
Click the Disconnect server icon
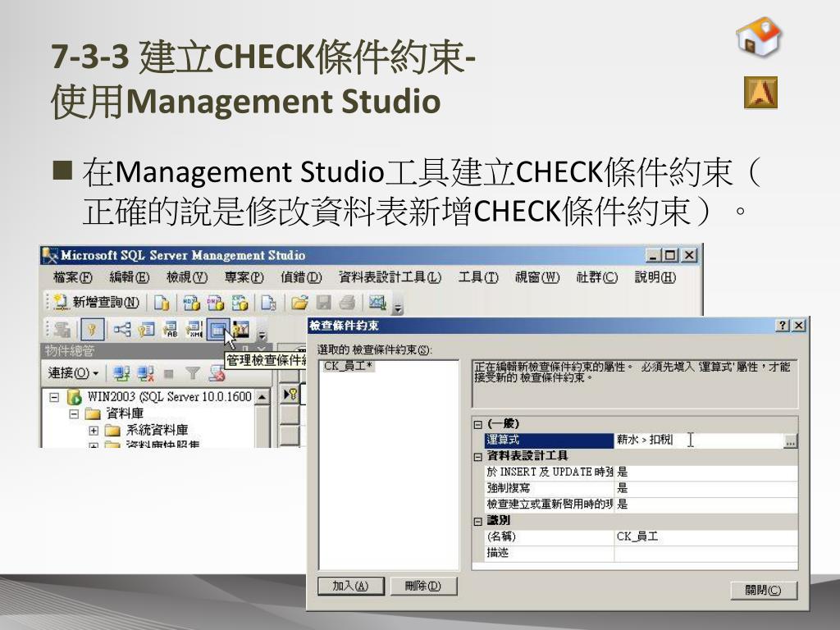point(145,373)
